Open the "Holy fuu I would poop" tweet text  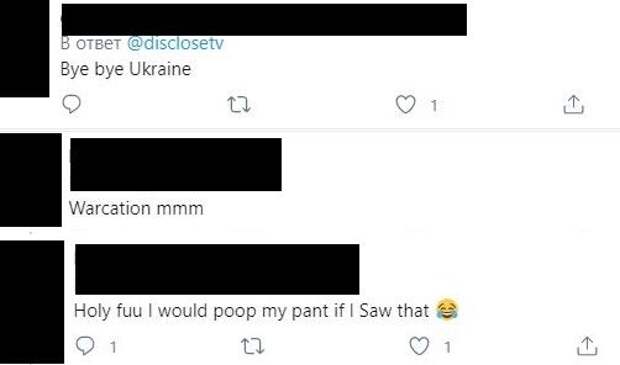tap(266, 310)
